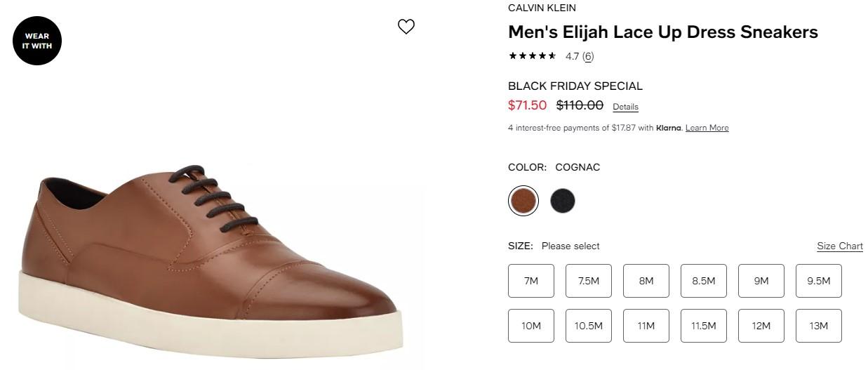Select the 9.5M size button

[x=819, y=281]
